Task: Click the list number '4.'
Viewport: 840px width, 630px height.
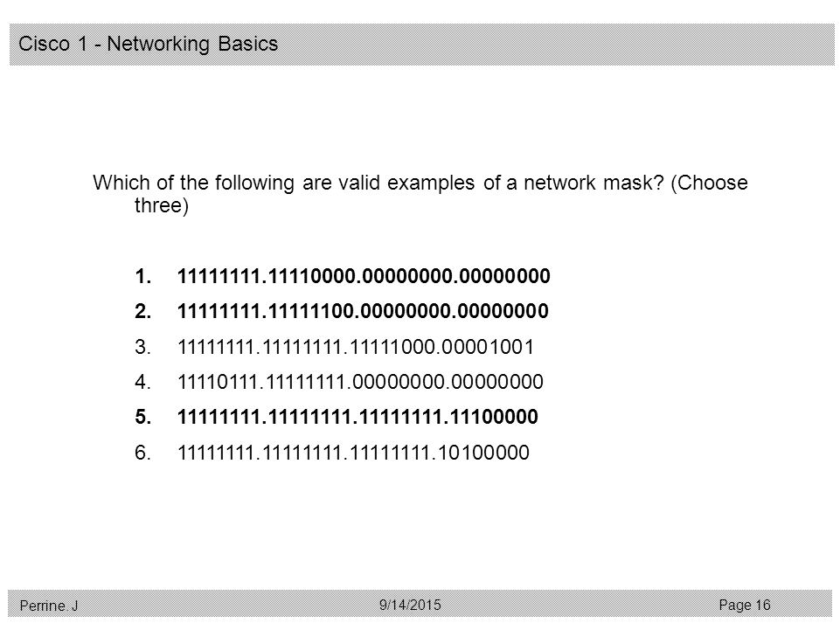Action: click(x=143, y=382)
